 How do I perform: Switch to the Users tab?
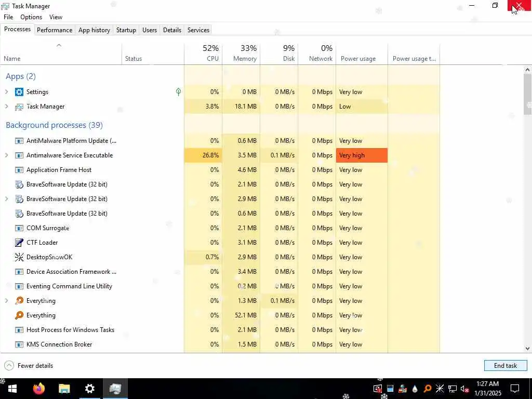pyautogui.click(x=150, y=30)
